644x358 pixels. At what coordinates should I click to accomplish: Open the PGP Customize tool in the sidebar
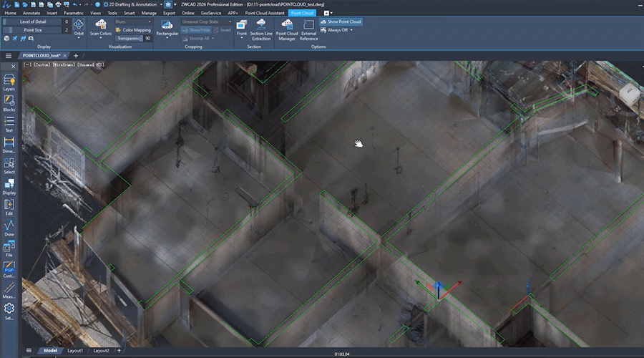9,270
